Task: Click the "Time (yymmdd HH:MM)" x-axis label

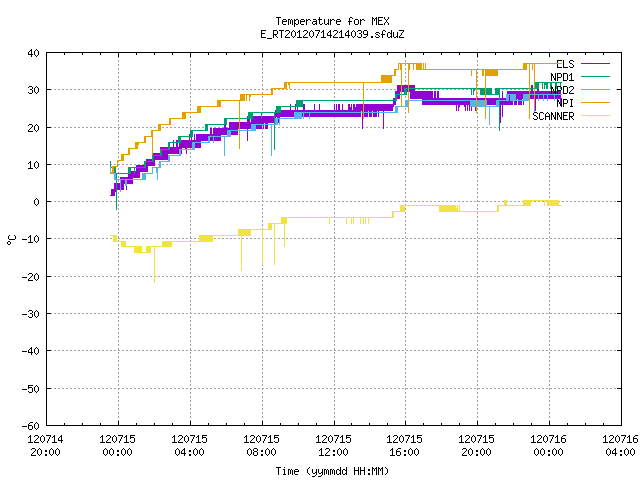Action: tap(332, 471)
